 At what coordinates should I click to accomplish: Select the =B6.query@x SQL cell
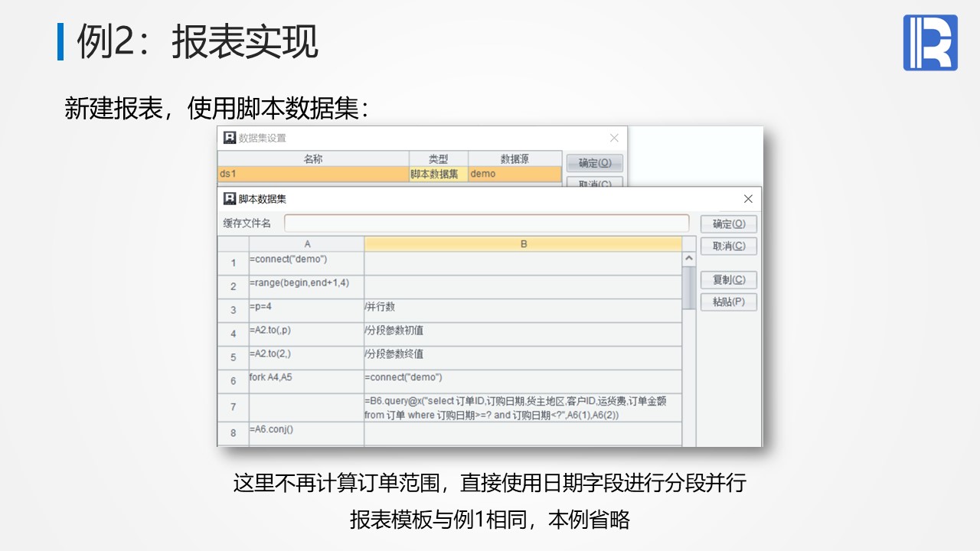(523, 408)
